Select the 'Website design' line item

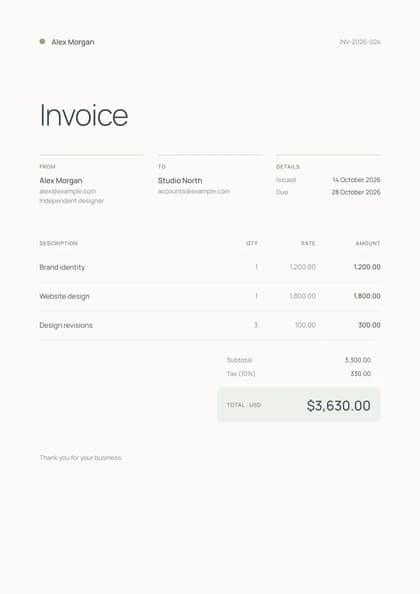pos(64,296)
